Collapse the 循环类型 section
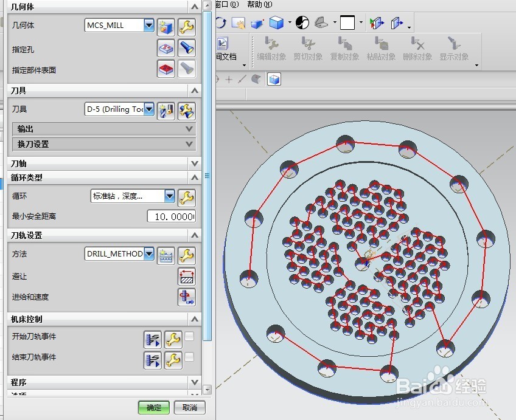 (104, 177)
